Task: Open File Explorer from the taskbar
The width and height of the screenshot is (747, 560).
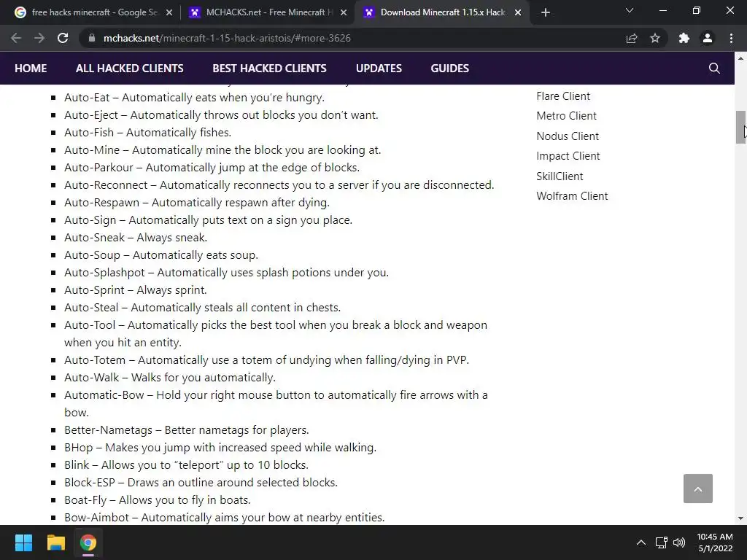Action: tap(55, 542)
